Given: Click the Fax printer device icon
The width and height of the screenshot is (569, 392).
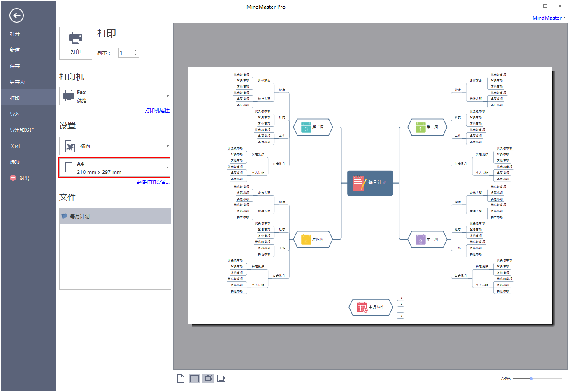Looking at the screenshot, I should point(69,96).
